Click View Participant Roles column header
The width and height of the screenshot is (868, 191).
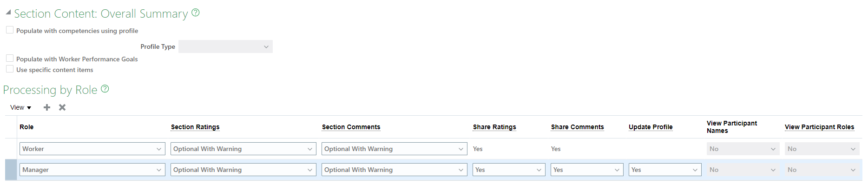coord(819,127)
